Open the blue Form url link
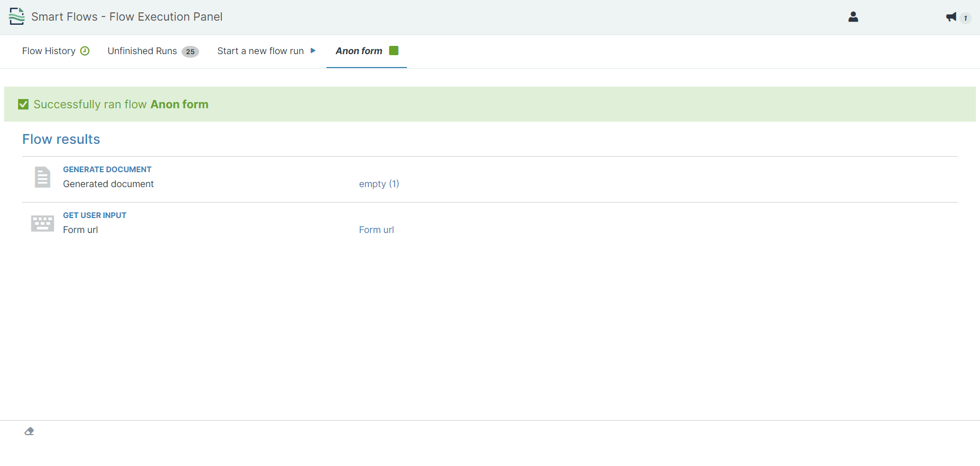Screen dimensions: 980x466 point(376,230)
